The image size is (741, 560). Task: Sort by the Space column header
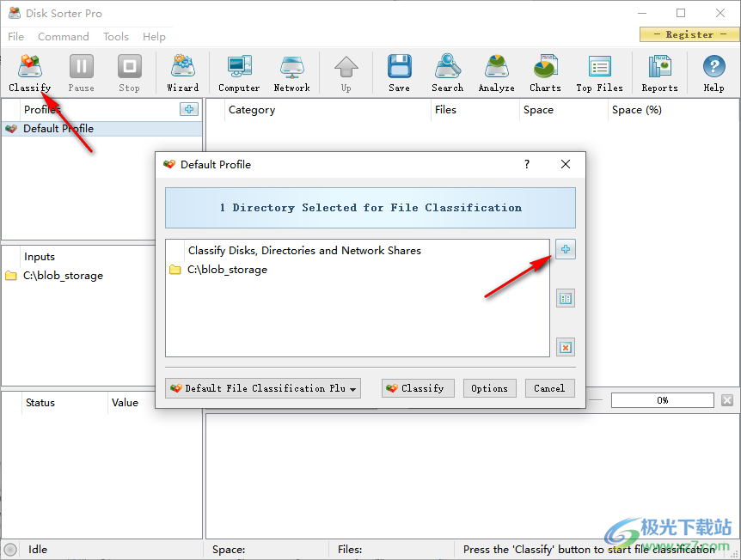563,110
